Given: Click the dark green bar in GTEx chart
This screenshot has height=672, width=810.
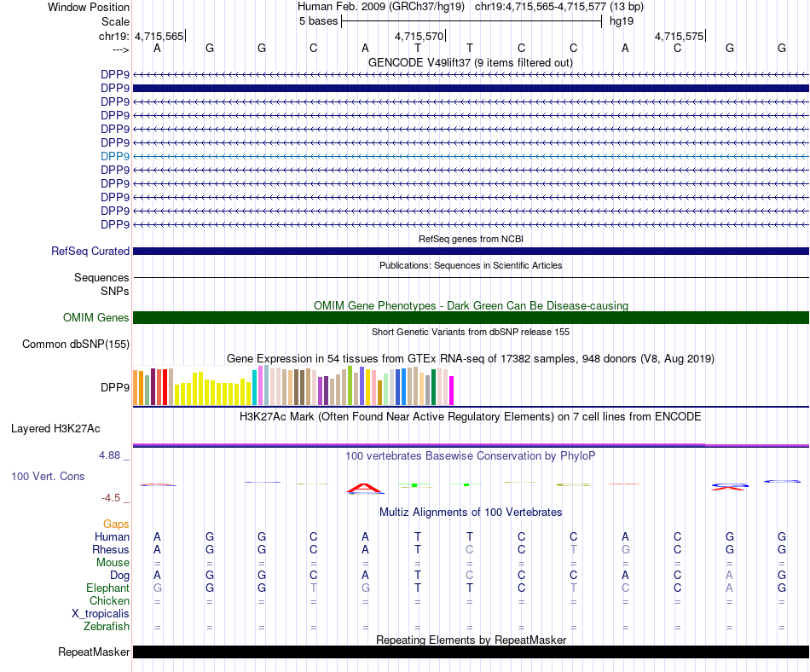Looking at the screenshot, I should pyautogui.click(x=433, y=387).
